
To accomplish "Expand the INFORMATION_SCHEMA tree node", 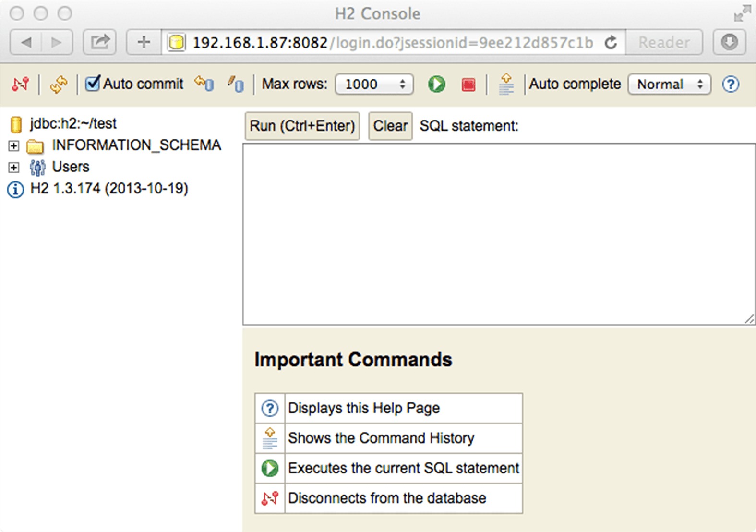I will 14,145.
